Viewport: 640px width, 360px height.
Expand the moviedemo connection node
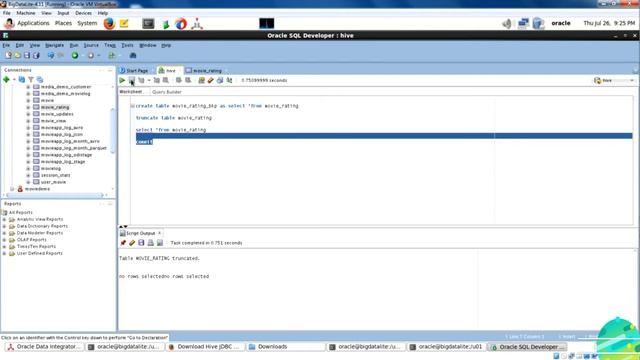[12, 189]
